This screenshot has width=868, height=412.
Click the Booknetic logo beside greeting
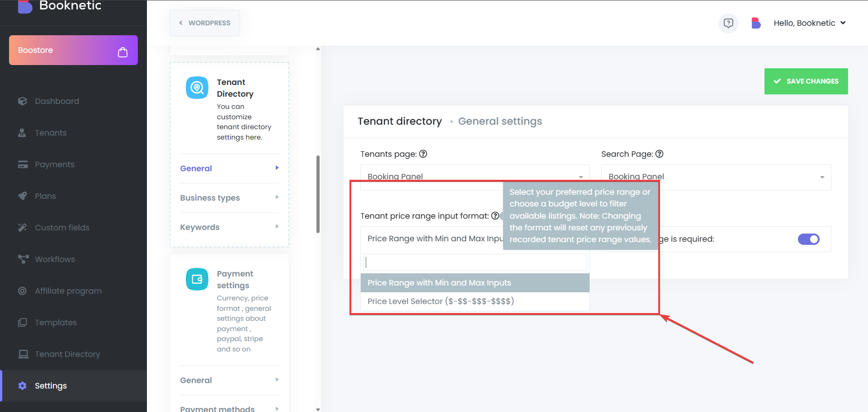[x=756, y=23]
